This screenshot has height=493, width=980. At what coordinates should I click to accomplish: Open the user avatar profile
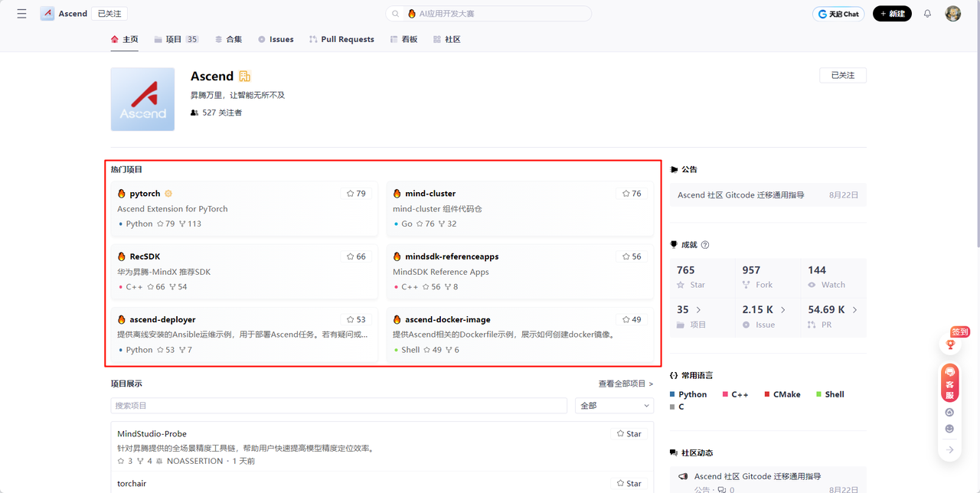click(952, 14)
